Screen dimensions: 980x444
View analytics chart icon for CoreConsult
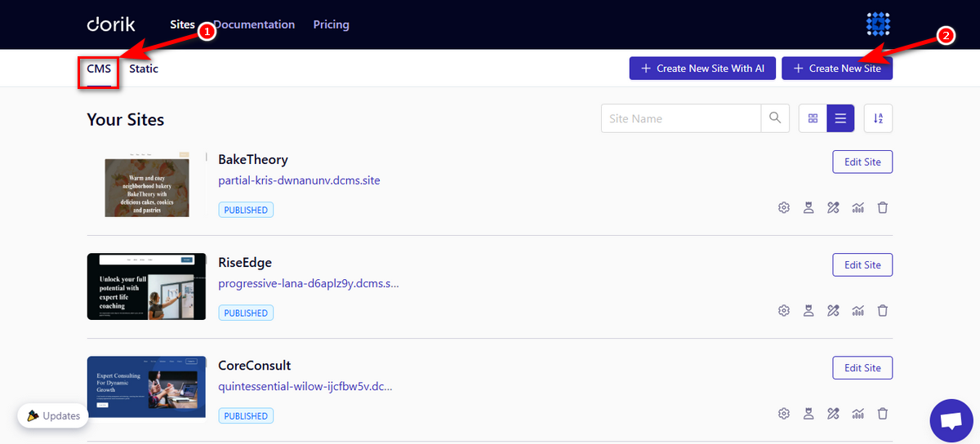(x=857, y=413)
